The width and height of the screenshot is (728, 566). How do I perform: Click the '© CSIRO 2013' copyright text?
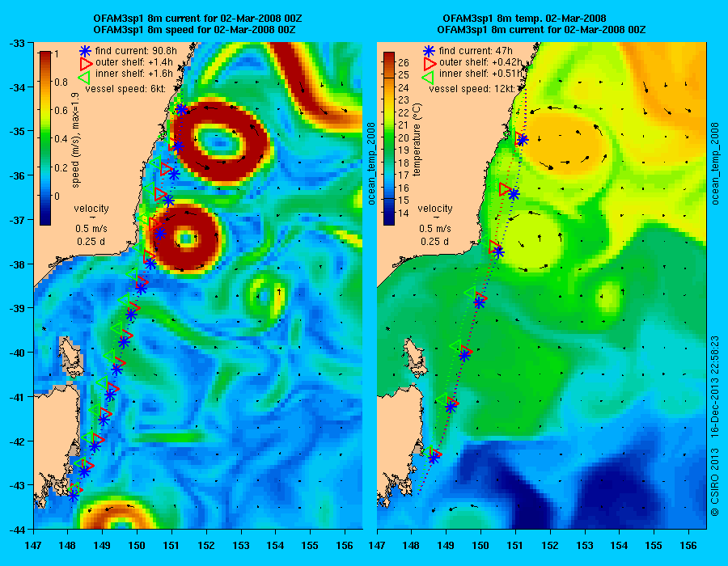pos(715,482)
